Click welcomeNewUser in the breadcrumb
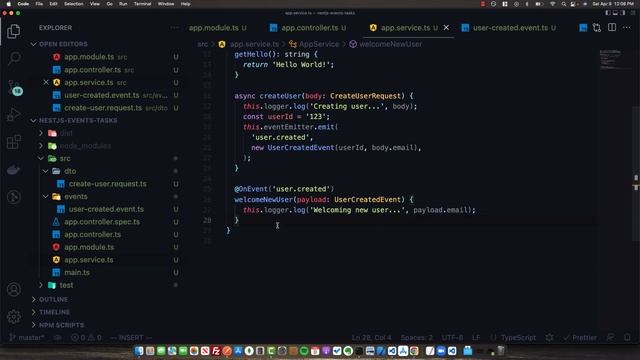The image size is (640, 360). click(391, 44)
